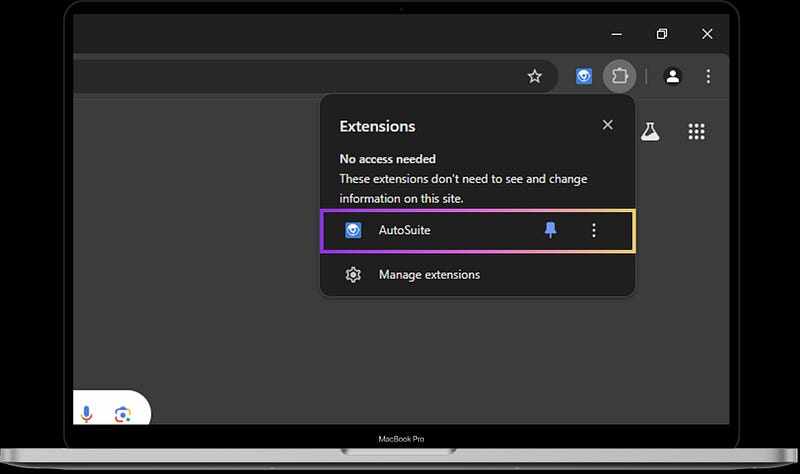Click the gear icon beside Manage extensions
Screen dimensions: 800x474
pyautogui.click(x=353, y=275)
